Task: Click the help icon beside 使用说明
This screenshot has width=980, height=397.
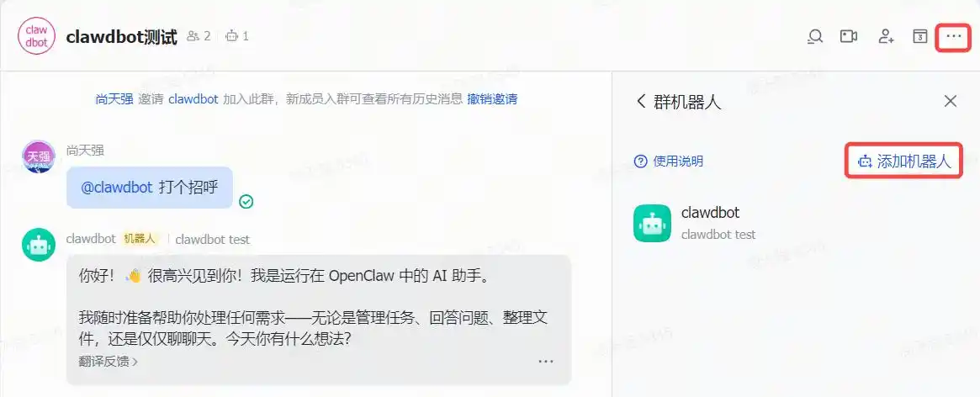Action: click(641, 161)
